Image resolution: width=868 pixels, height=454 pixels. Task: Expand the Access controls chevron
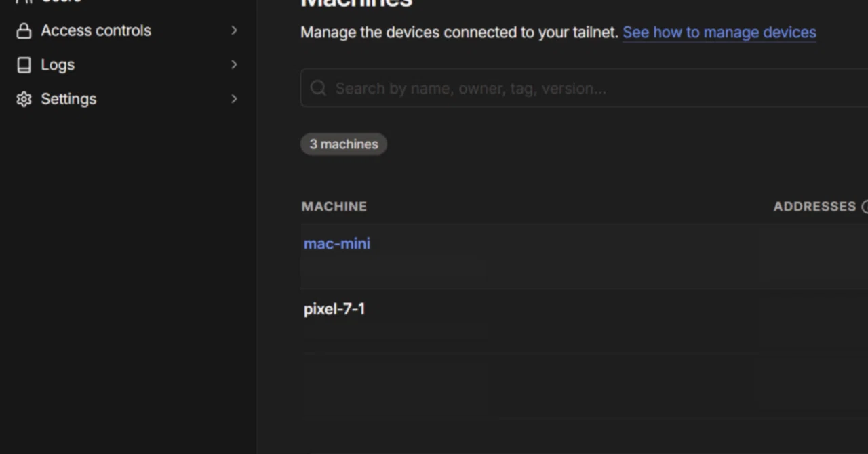pos(234,30)
